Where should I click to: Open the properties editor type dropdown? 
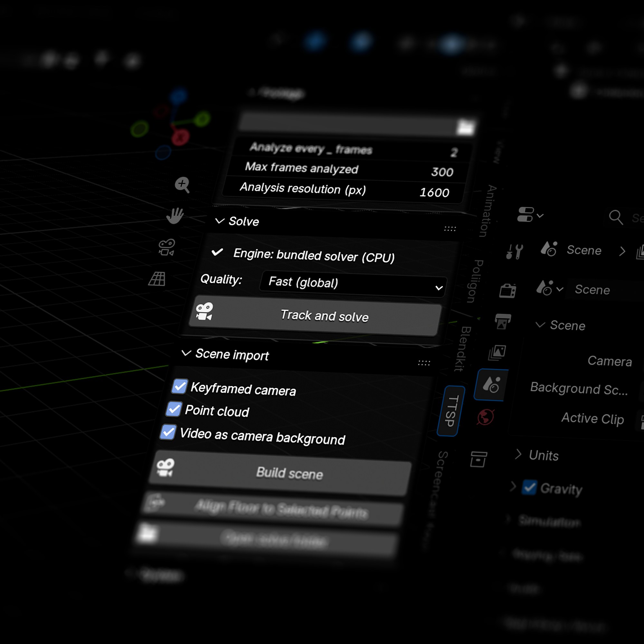click(x=530, y=214)
